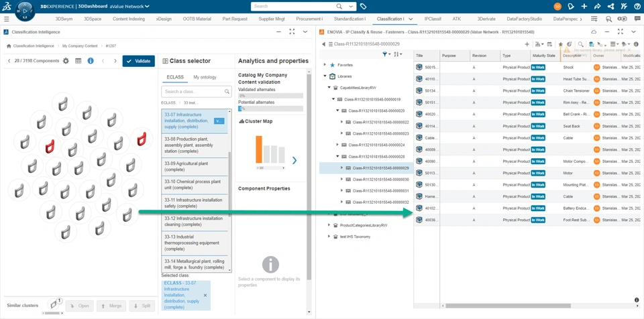The width and height of the screenshot is (644, 319).
Task: Click the Maturity State column header
Action: pyautogui.click(x=544, y=56)
